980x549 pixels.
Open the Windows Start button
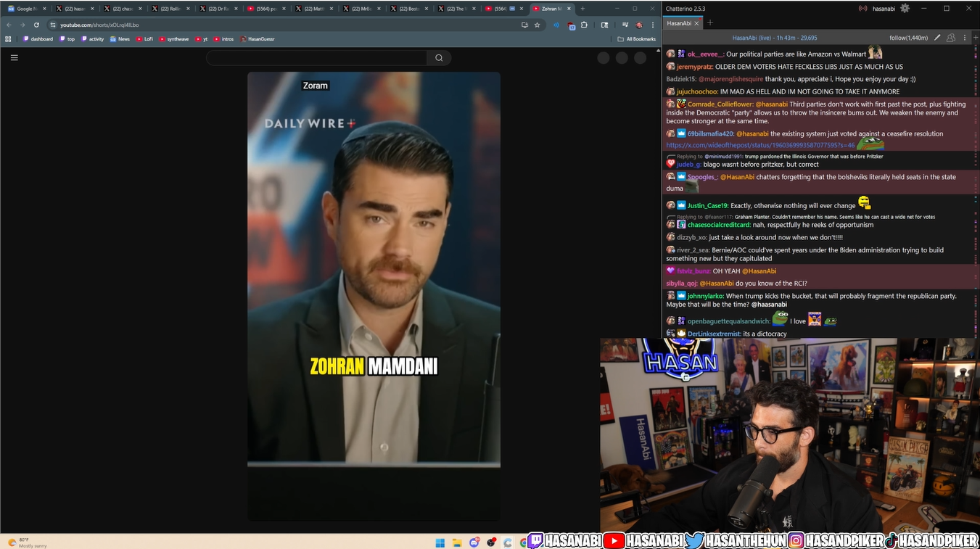click(440, 542)
